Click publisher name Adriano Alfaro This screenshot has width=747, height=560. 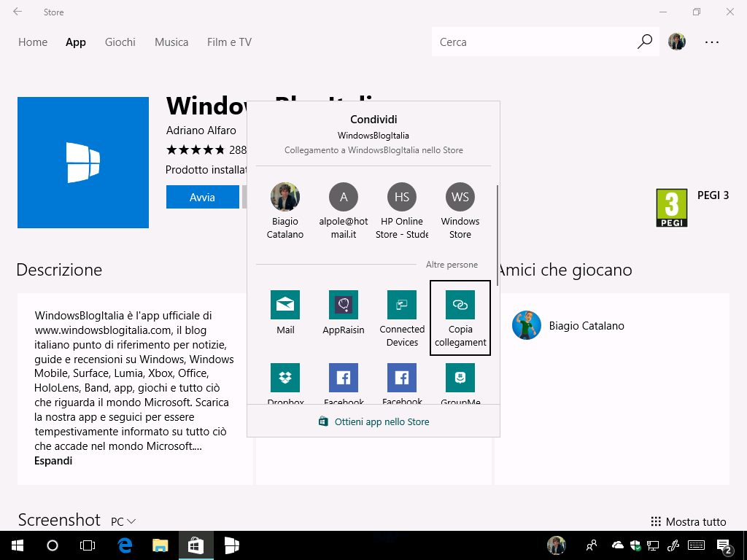pos(201,130)
